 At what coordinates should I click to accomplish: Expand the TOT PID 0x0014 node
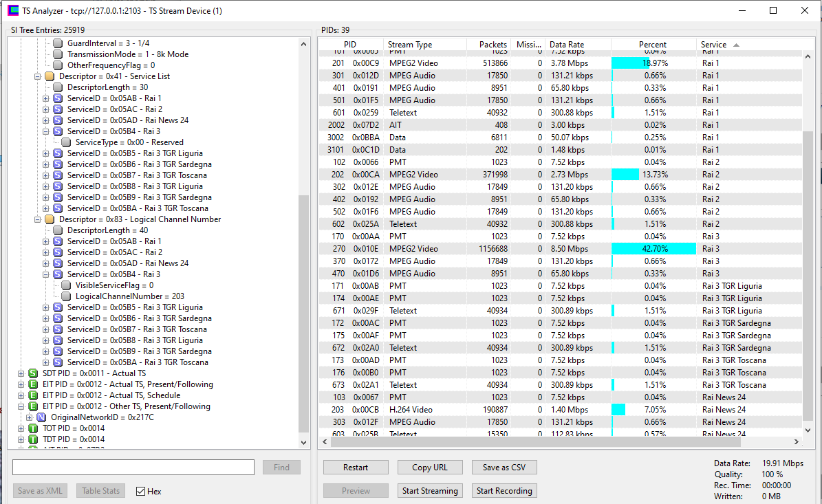[21, 428]
